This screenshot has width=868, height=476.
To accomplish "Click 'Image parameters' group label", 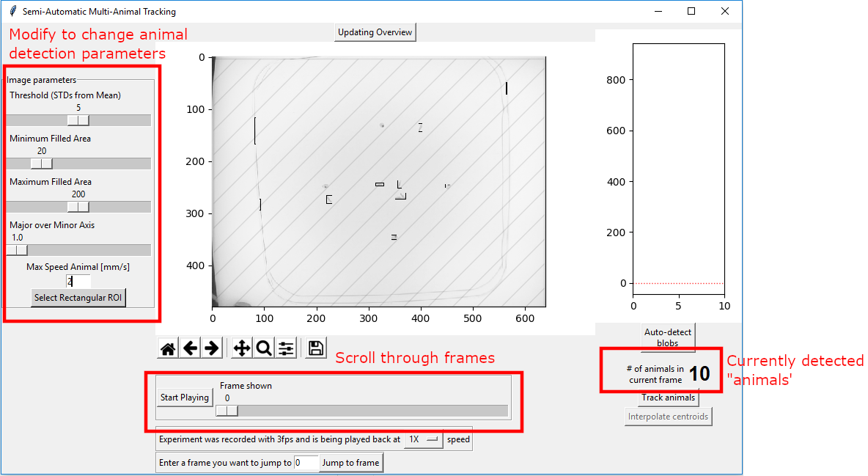I will tap(42, 80).
